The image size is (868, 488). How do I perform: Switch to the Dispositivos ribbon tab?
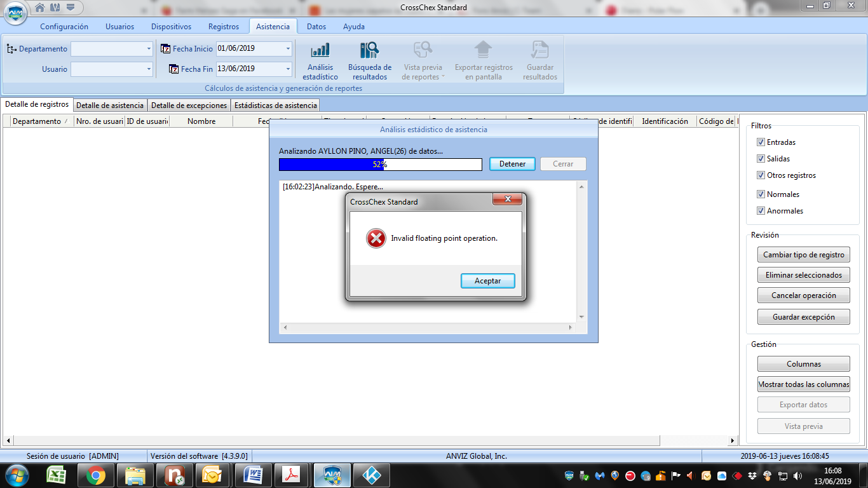pos(171,27)
